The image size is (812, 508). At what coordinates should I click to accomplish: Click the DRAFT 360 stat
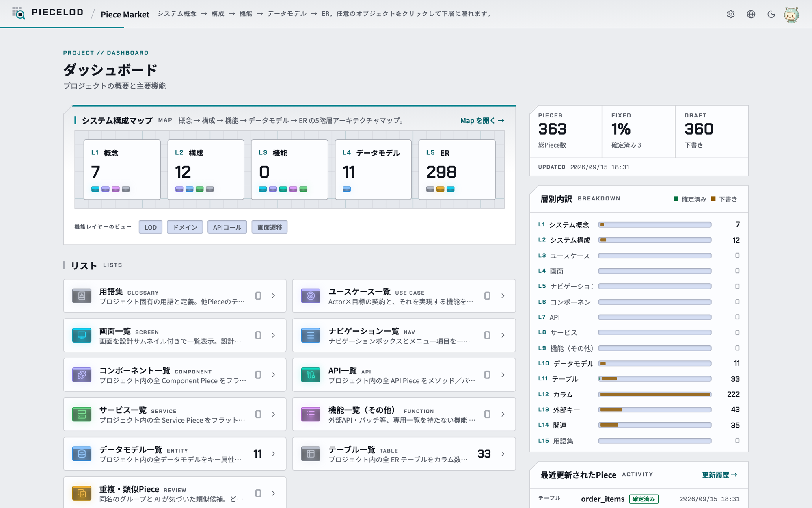pyautogui.click(x=712, y=131)
